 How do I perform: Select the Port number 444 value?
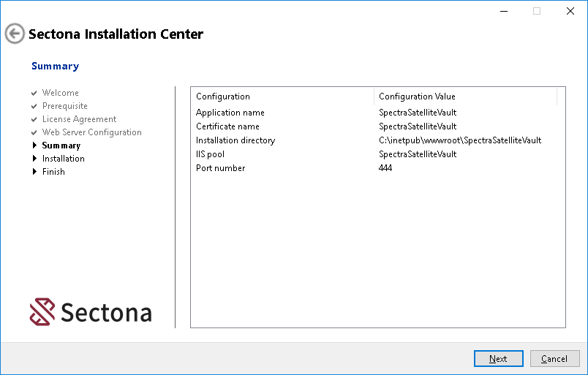[x=385, y=168]
